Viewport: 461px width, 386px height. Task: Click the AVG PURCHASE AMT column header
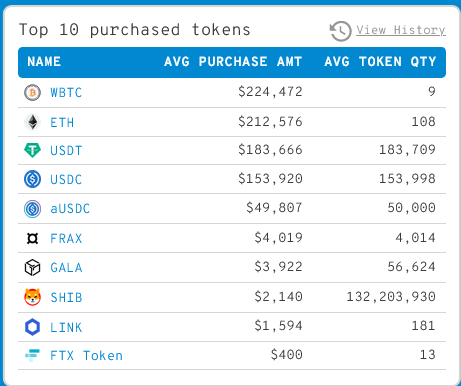pyautogui.click(x=233, y=62)
